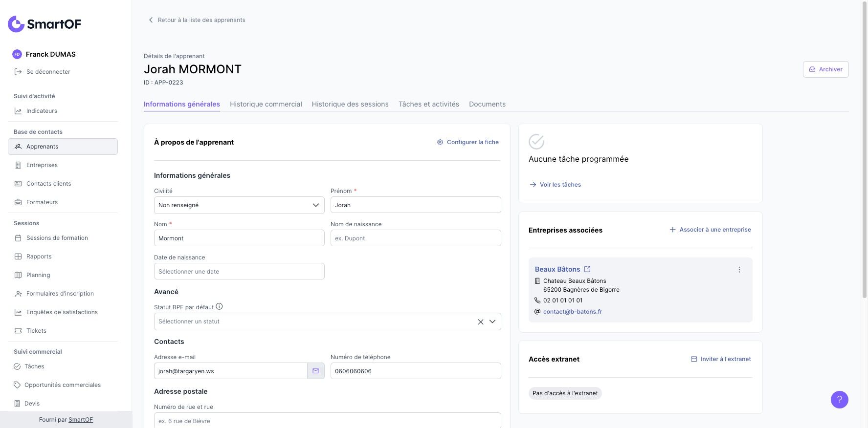The image size is (868, 428).
Task: Expand the Statut BPF par défaut dropdown
Action: (x=492, y=321)
